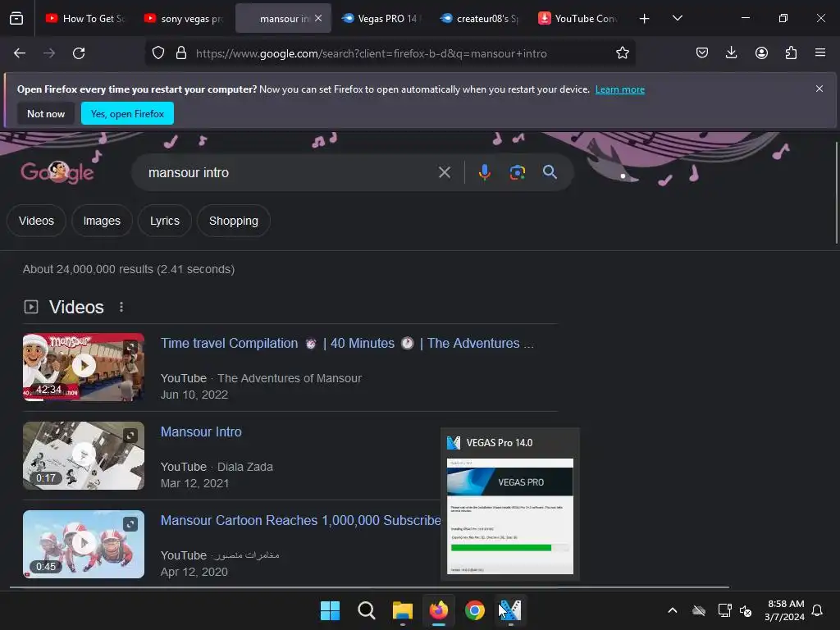
Task: Open Time travel Compilation video link
Action: click(x=347, y=344)
